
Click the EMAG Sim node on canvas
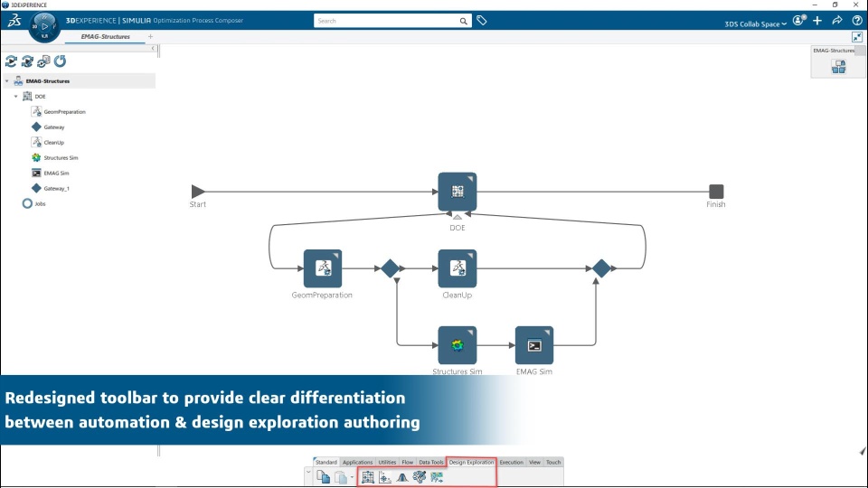(x=534, y=345)
